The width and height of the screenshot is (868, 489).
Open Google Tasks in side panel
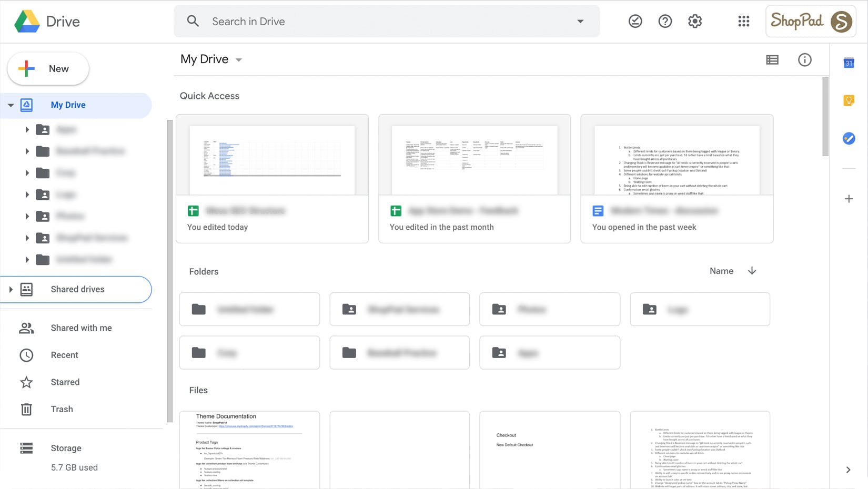(x=849, y=138)
